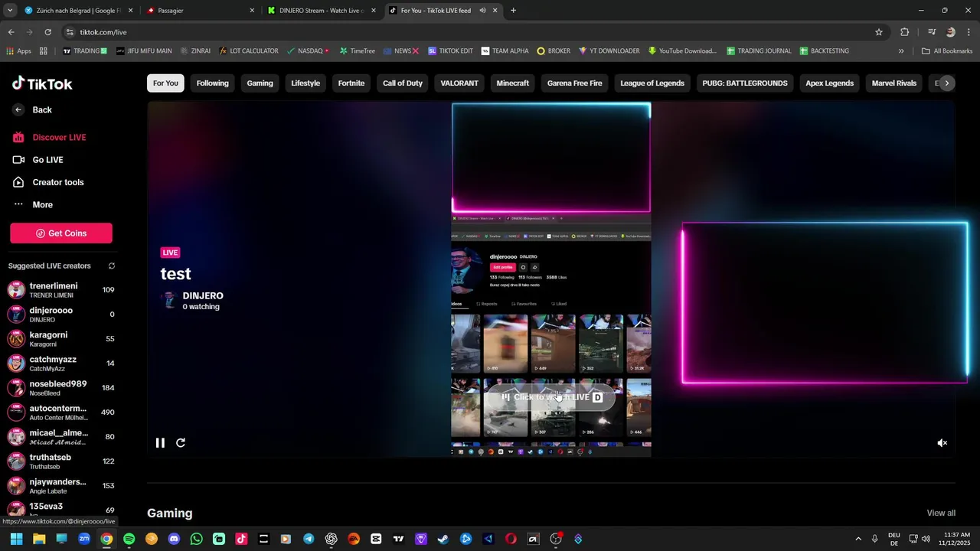Click njaywanders... avatar
This screenshot has width=980, height=551.
[x=16, y=486]
